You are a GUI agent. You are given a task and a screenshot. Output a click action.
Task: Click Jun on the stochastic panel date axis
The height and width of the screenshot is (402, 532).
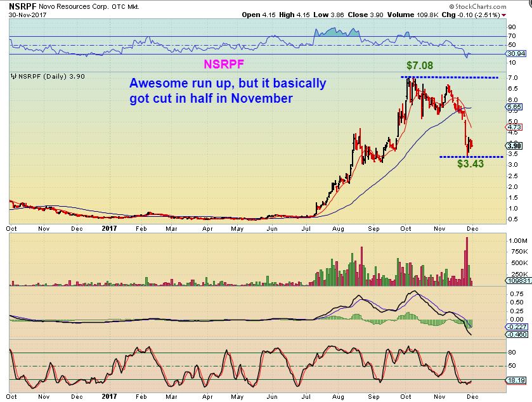(x=272, y=396)
